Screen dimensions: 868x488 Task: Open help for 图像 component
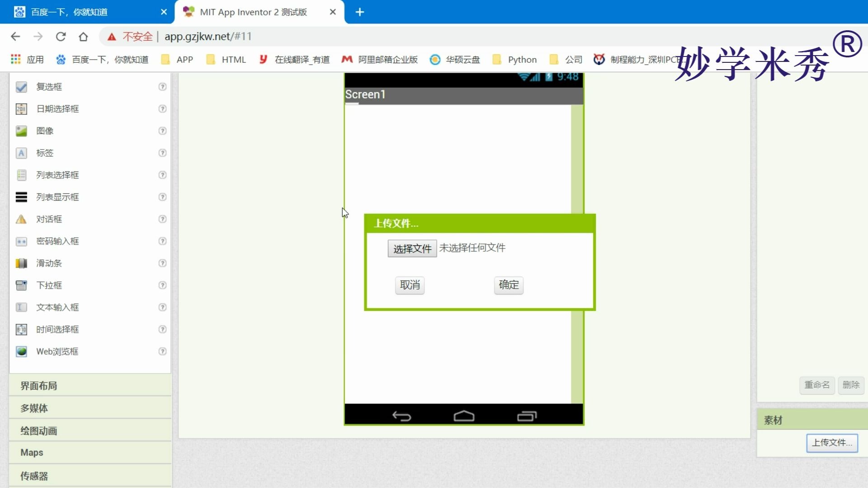162,131
